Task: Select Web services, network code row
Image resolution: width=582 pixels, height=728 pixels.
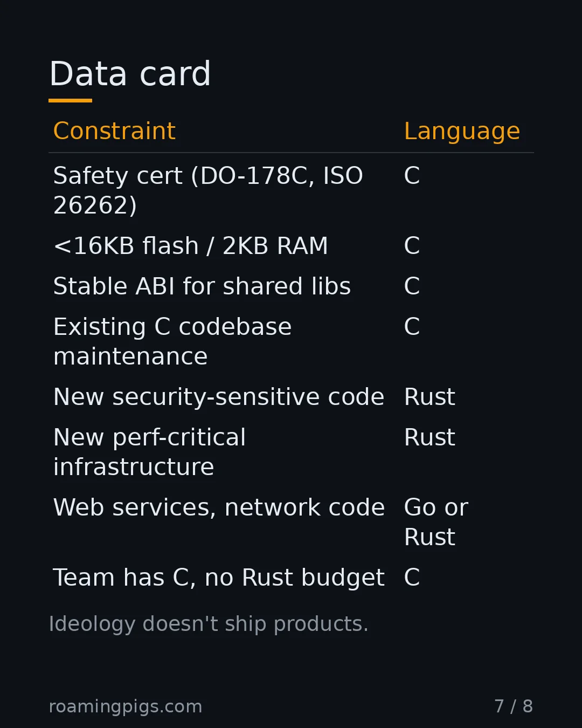Action: pos(291,522)
